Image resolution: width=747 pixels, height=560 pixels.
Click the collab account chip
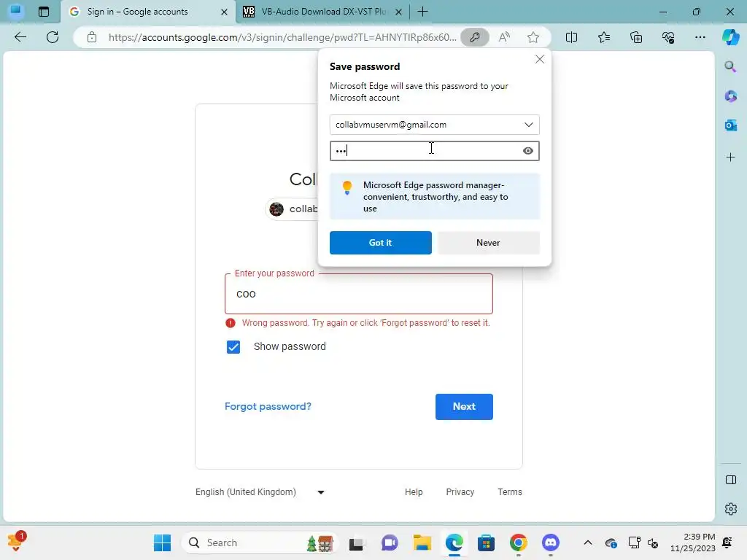(x=293, y=209)
